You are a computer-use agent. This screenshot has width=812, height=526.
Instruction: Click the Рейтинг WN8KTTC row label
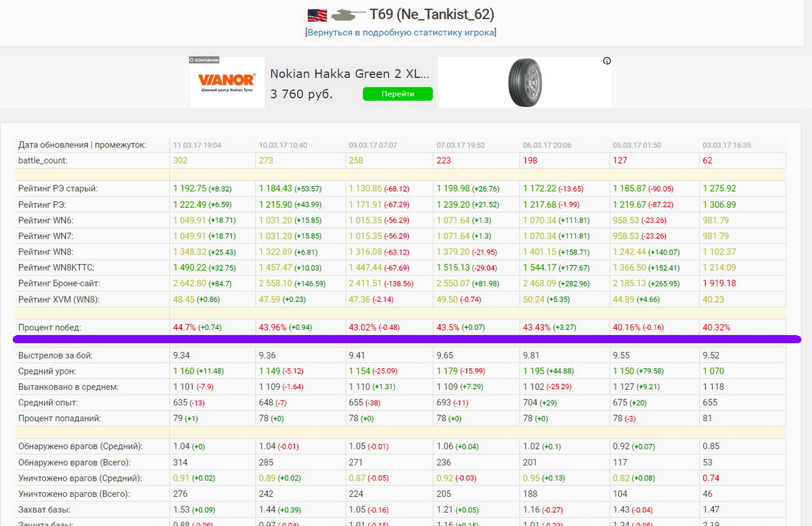pos(56,267)
